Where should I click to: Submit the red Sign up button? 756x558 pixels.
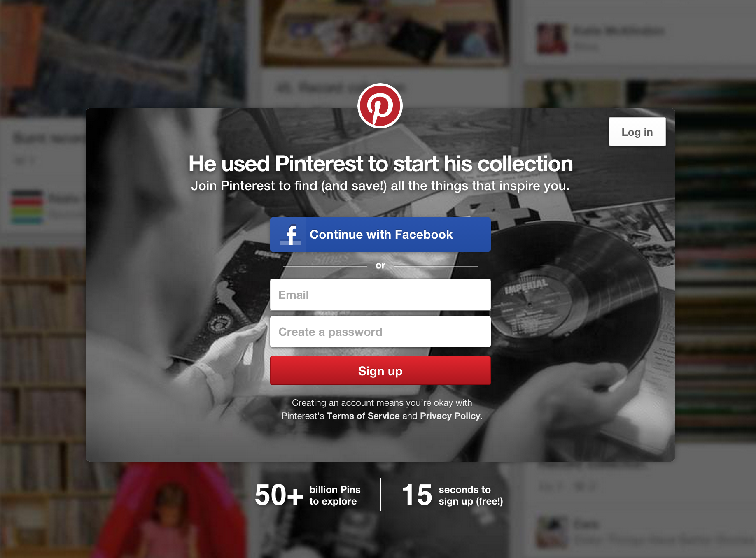[x=380, y=371]
